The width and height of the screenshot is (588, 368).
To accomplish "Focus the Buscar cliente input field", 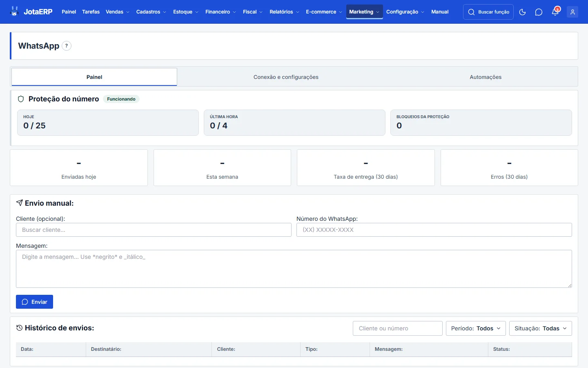I will [x=154, y=230].
